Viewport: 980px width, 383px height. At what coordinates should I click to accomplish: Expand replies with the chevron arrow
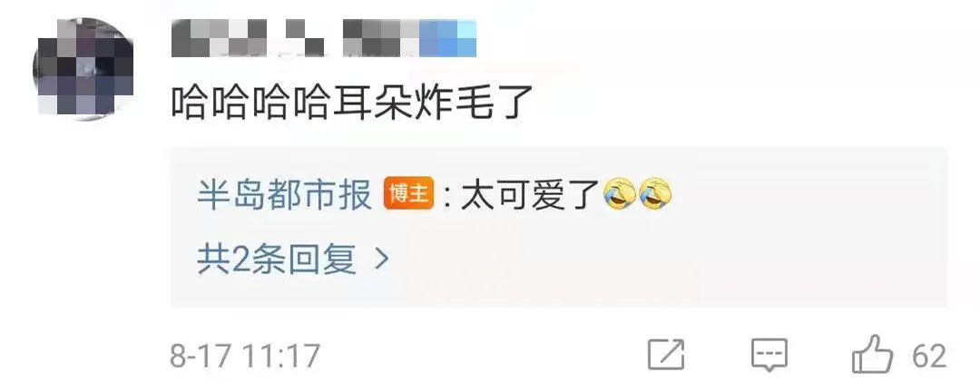(x=381, y=260)
